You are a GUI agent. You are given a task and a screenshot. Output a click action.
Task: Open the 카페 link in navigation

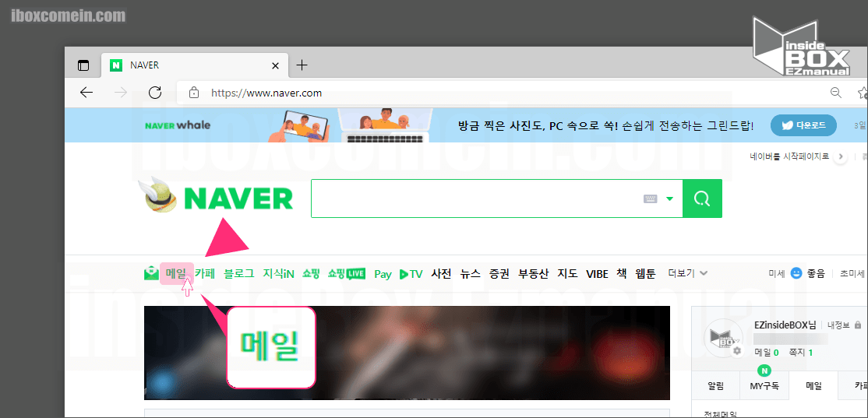click(x=205, y=273)
